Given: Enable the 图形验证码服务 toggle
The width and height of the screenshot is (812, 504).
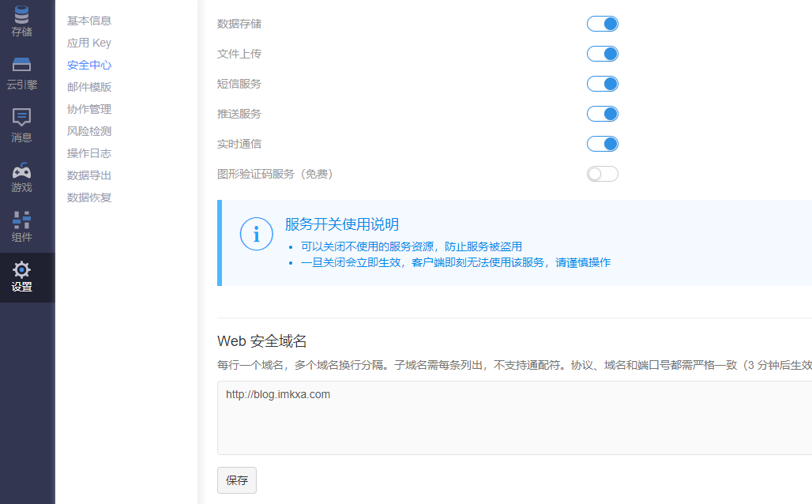Looking at the screenshot, I should point(602,174).
